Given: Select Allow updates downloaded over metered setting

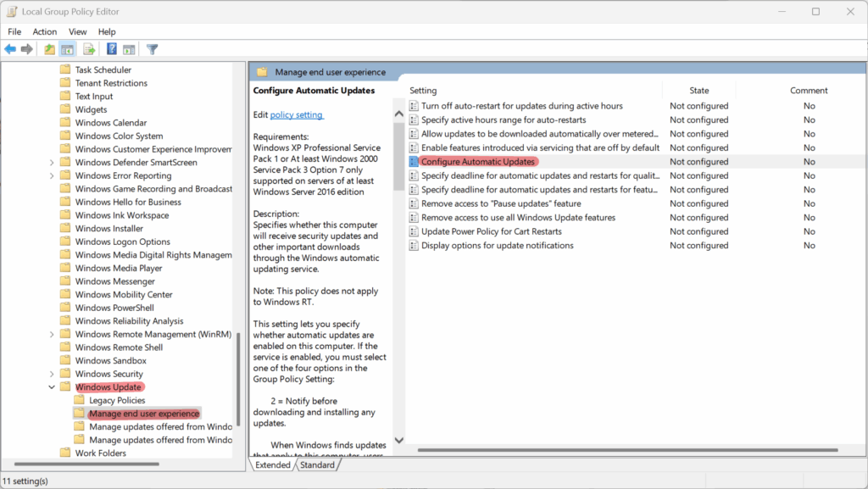Looking at the screenshot, I should (x=540, y=134).
